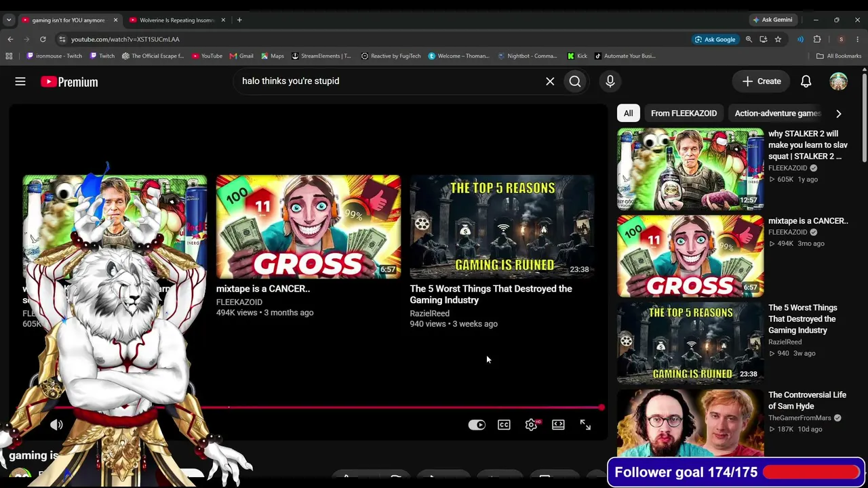The height and width of the screenshot is (488, 868).
Task: Clear the search query with the X
Action: (550, 81)
